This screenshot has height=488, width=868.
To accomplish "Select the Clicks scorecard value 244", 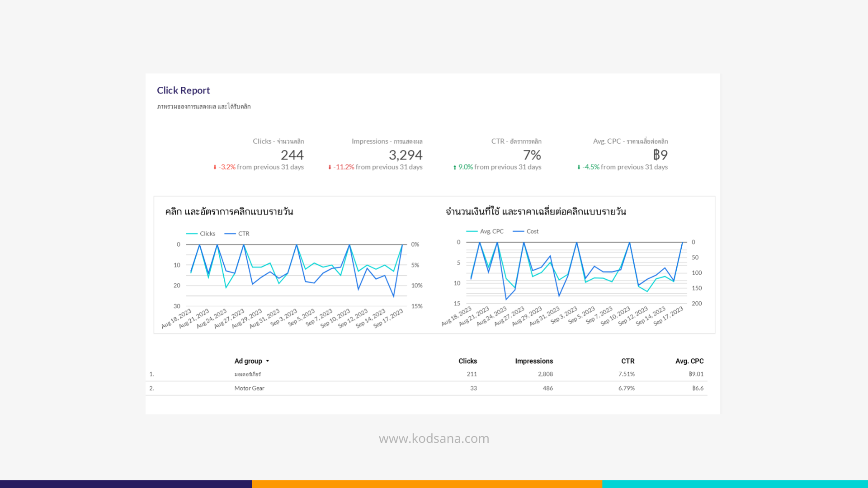I will [292, 155].
